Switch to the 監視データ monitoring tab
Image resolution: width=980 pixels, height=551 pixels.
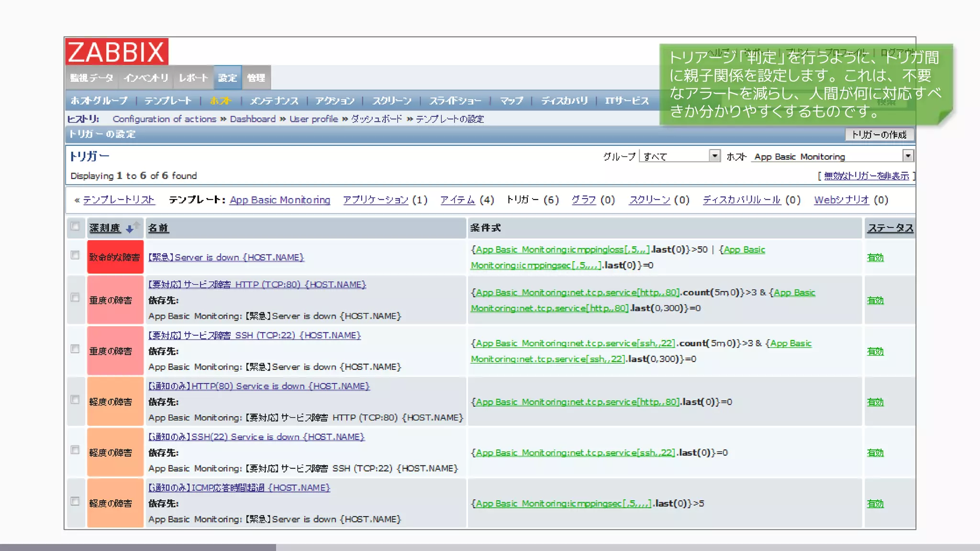pyautogui.click(x=92, y=78)
